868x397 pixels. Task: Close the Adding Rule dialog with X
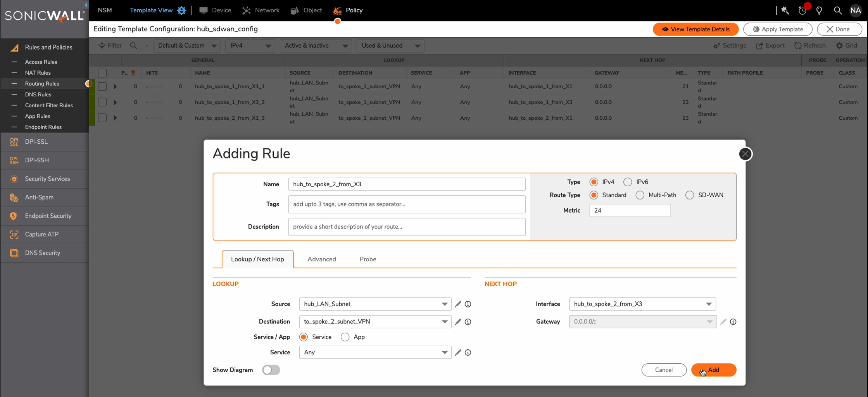[745, 154]
